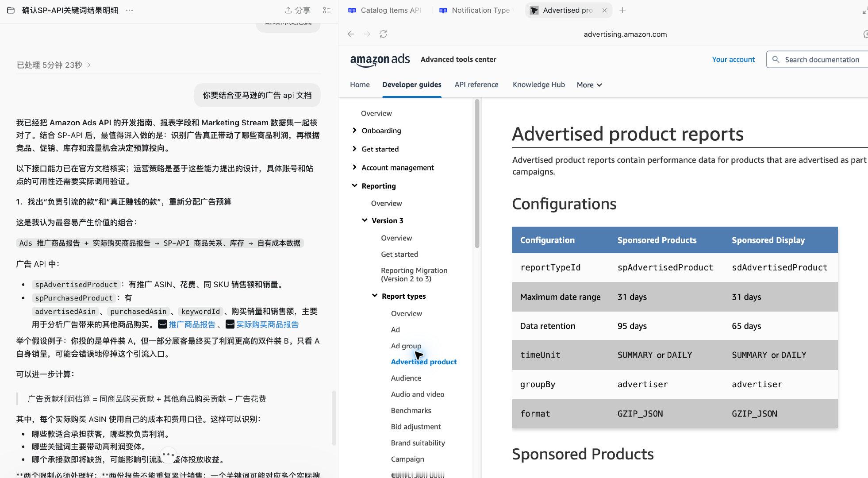The height and width of the screenshot is (478, 868).
Task: Switch to the Catalog Items API tab
Action: 384,10
